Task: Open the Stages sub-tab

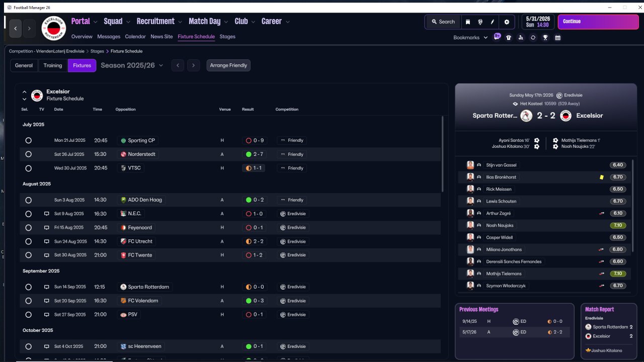Action: tap(227, 37)
